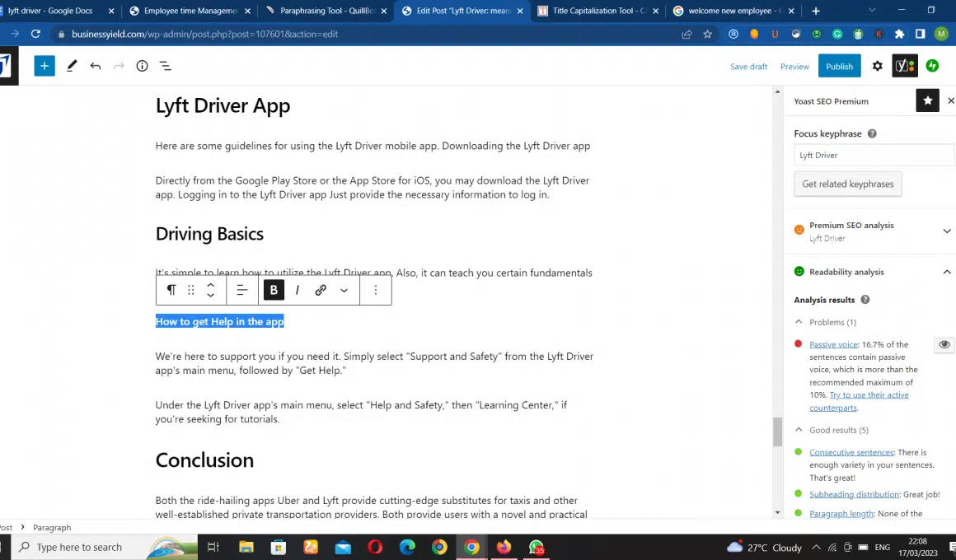
Task: Click the Focus keyphrase input field
Action: (872, 155)
